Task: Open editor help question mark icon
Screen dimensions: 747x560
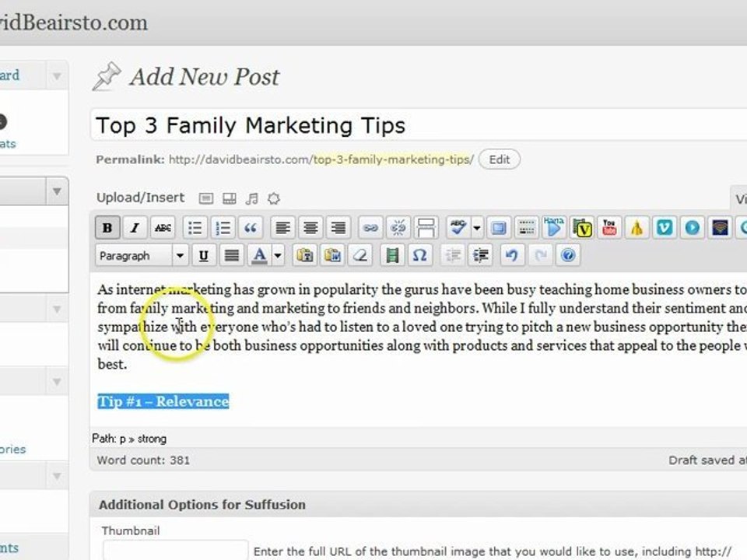Action: tap(568, 256)
